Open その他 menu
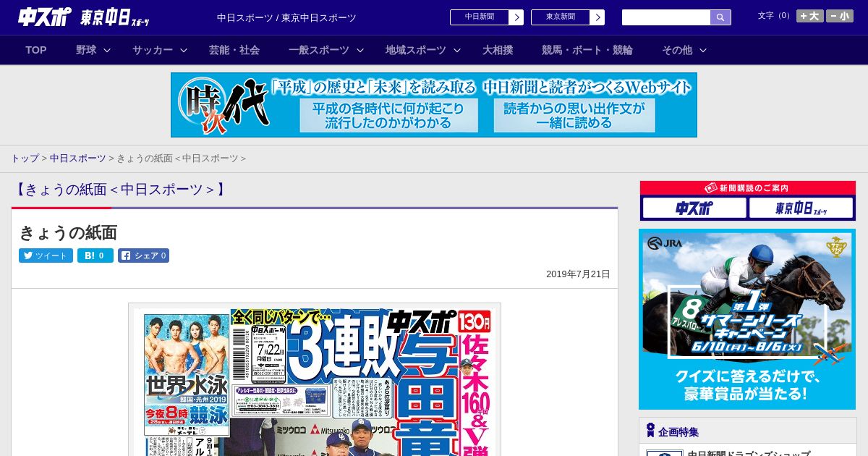Viewport: 868px width, 456px height. (677, 50)
